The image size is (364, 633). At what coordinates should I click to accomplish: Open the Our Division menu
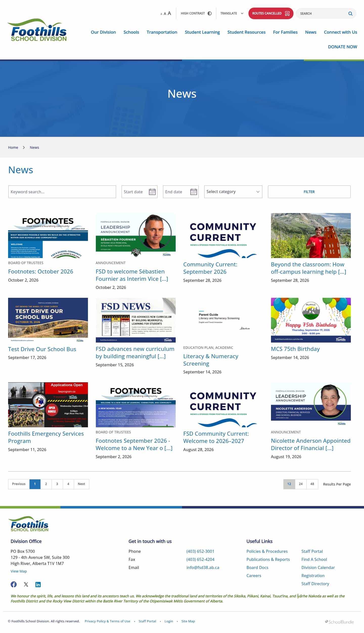tap(103, 32)
